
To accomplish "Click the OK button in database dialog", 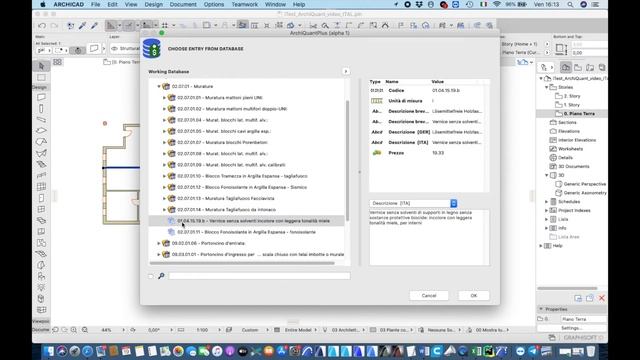I will 473,296.
